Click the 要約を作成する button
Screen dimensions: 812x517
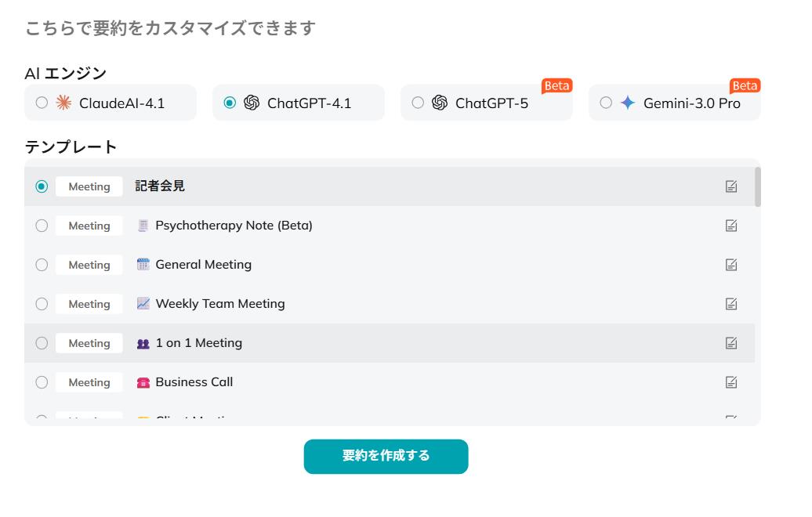click(386, 455)
